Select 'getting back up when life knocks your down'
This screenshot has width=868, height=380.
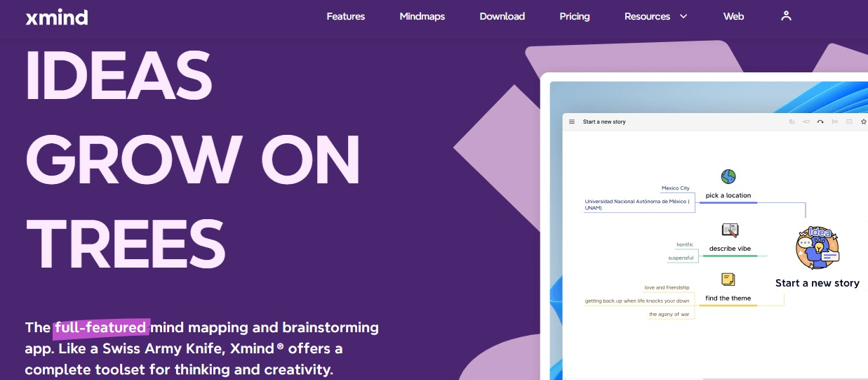click(637, 301)
